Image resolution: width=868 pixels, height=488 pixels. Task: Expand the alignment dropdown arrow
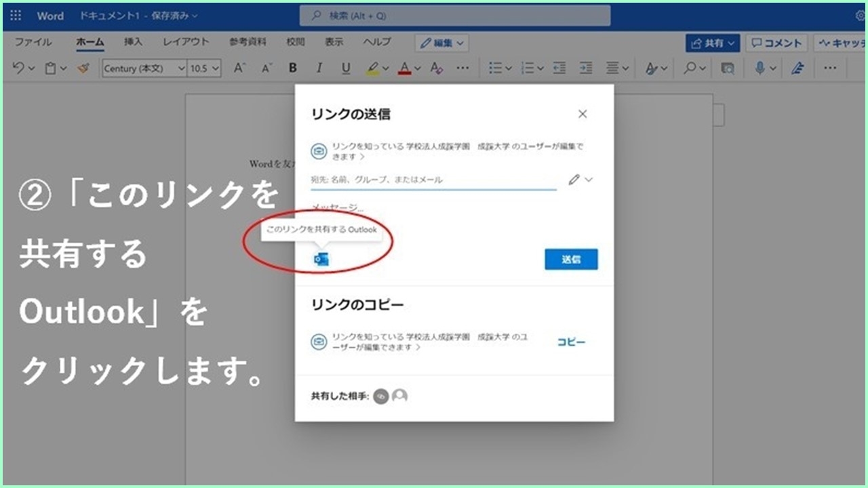(x=625, y=68)
